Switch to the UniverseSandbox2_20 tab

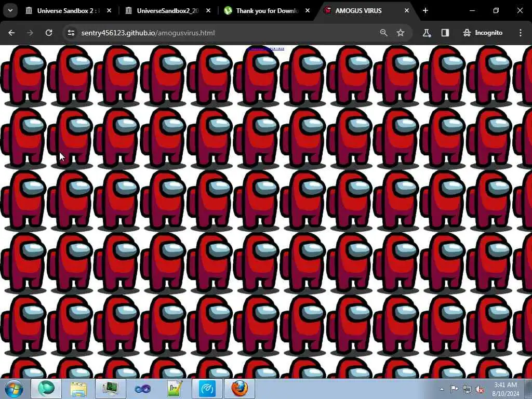(168, 10)
